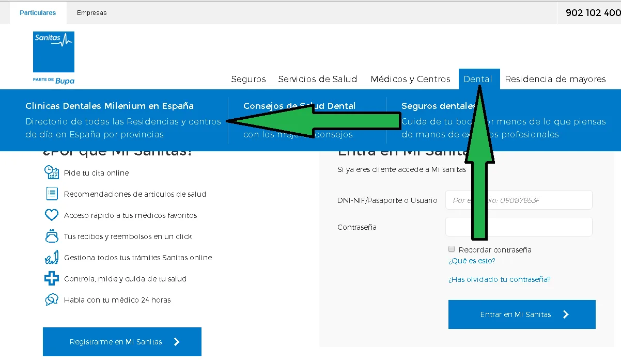Enable the Recordar contraseña checkbox

click(452, 249)
